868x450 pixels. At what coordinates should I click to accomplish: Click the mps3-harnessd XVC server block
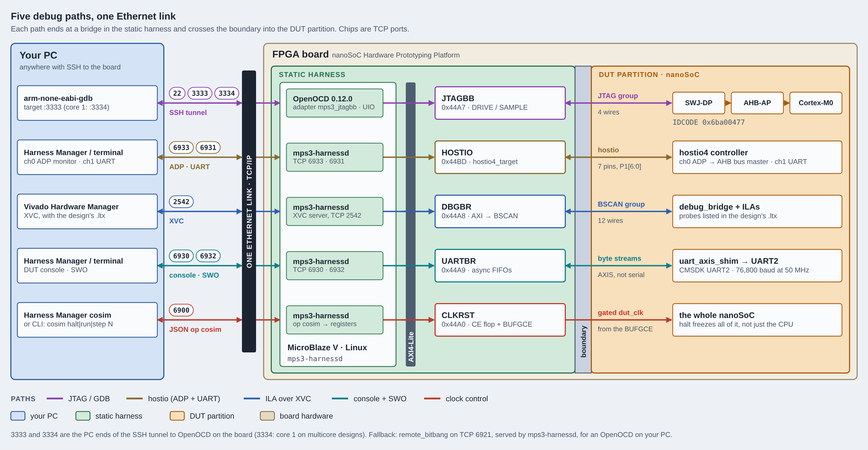pos(335,211)
